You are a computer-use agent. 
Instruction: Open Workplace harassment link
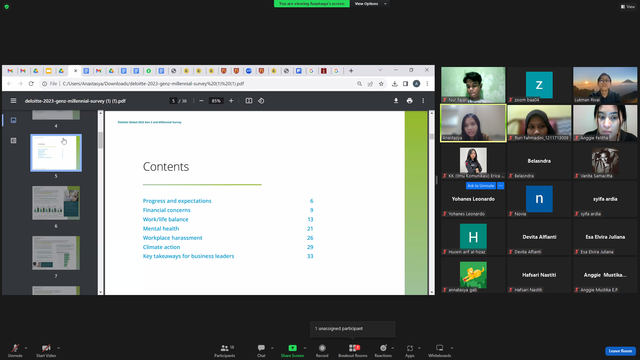pos(172,238)
